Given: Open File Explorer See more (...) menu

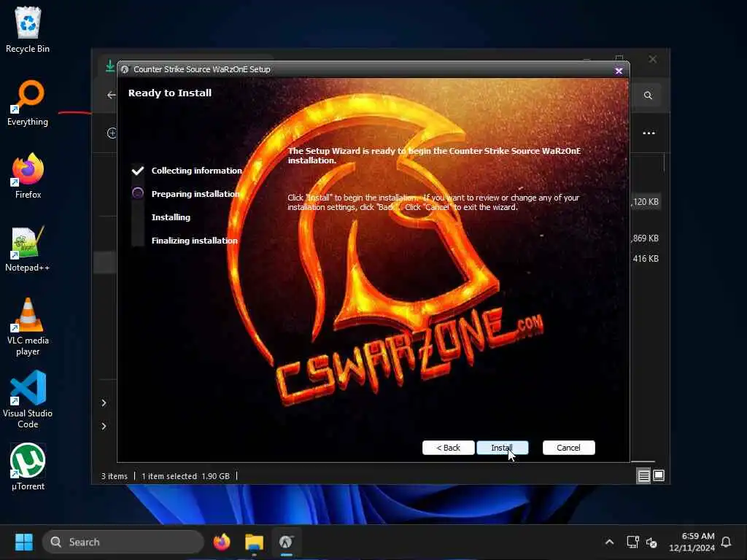Looking at the screenshot, I should click(649, 133).
